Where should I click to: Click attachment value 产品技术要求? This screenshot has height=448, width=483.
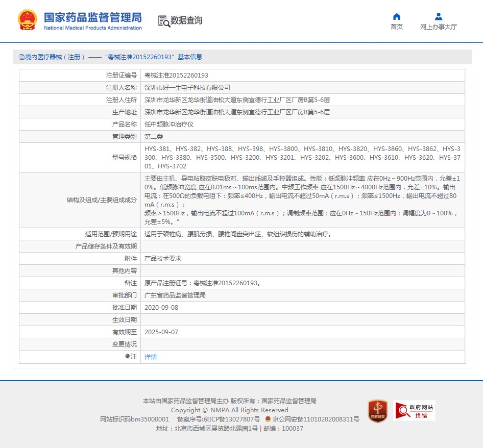[163, 259]
